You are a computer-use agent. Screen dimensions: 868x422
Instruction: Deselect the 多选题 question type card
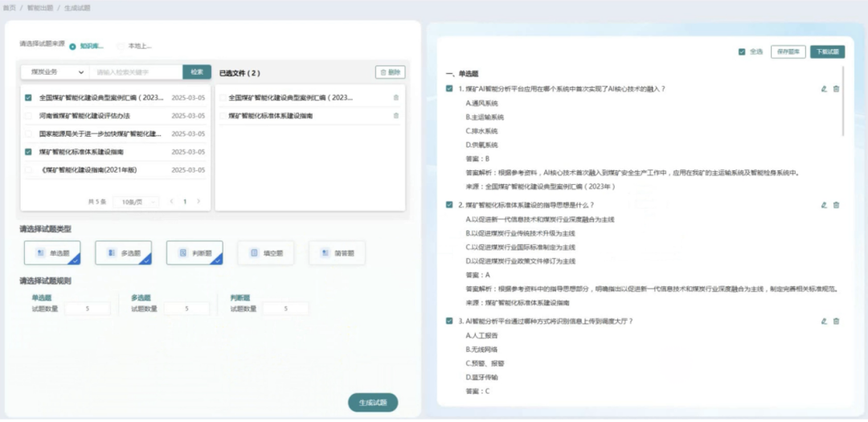pos(124,252)
